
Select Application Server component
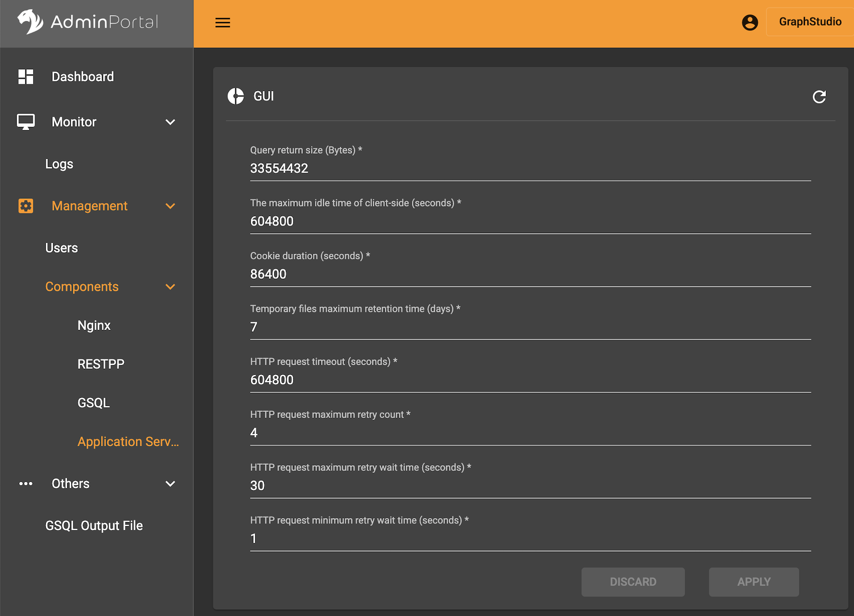click(x=128, y=441)
